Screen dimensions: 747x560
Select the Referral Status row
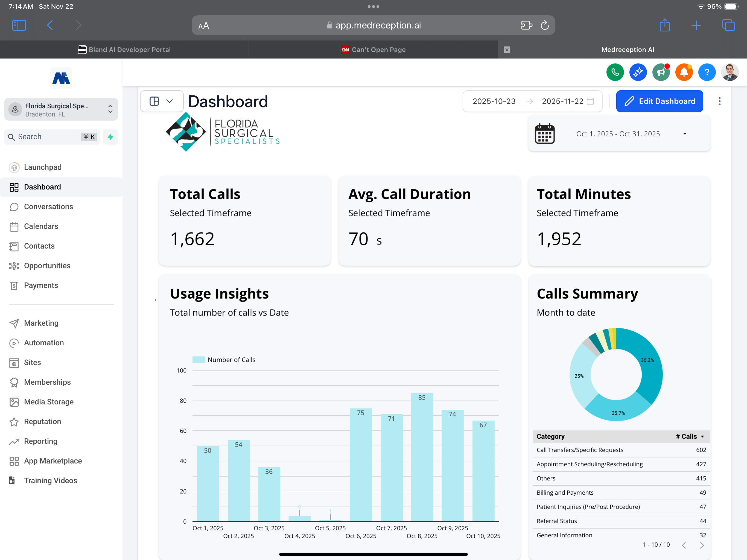pos(621,521)
